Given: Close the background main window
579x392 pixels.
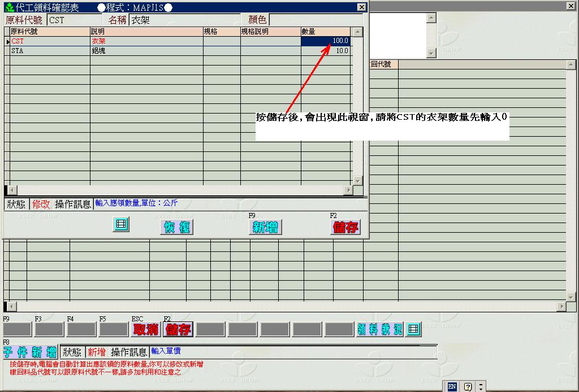Looking at the screenshot, I should (571, 6).
